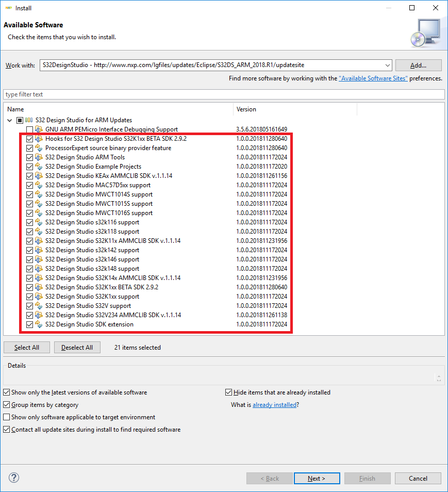Cancel the Install dialog
448x492 pixels.
tap(418, 478)
